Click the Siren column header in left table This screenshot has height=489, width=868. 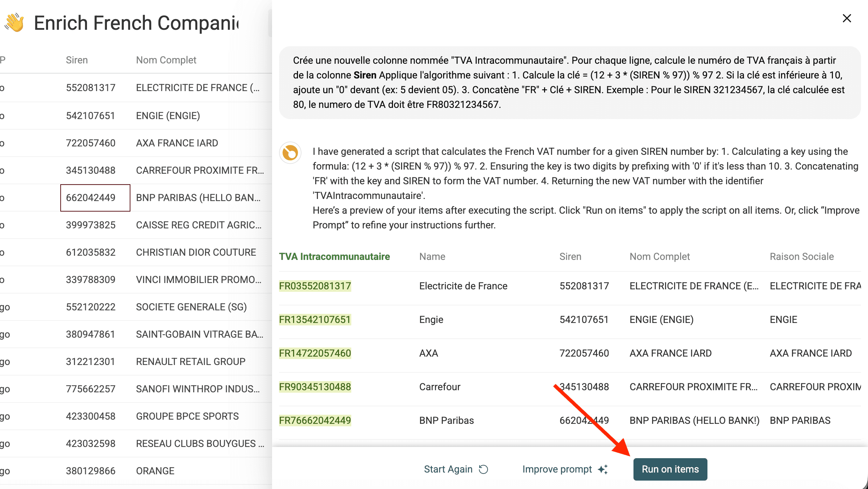coord(77,60)
